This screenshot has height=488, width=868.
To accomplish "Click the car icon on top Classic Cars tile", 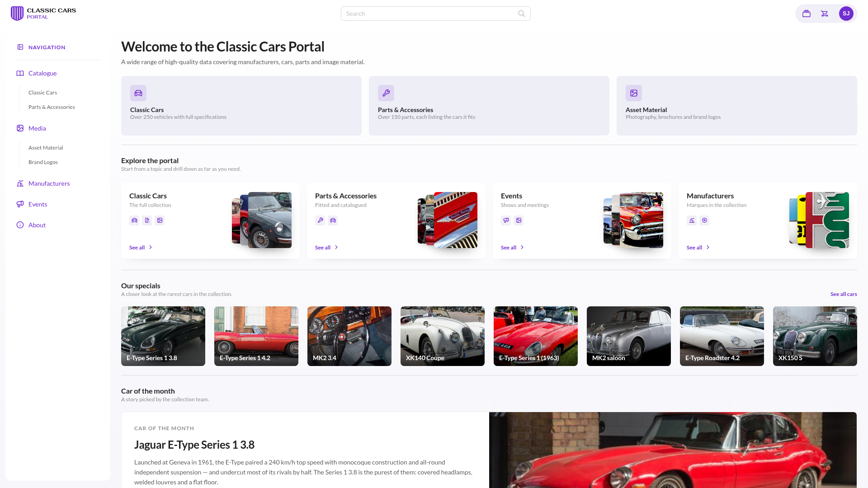I will 138,93.
